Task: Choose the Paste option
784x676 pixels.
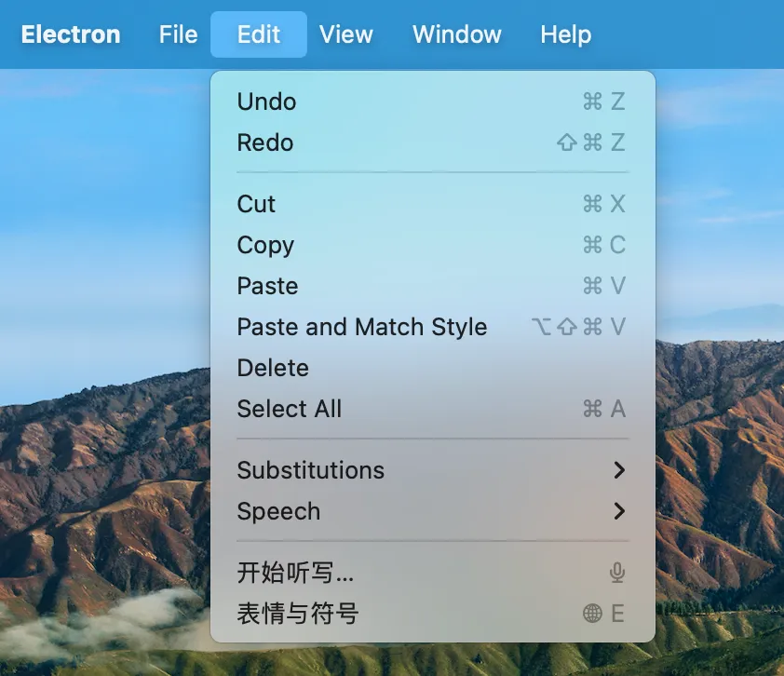Action: [266, 287]
